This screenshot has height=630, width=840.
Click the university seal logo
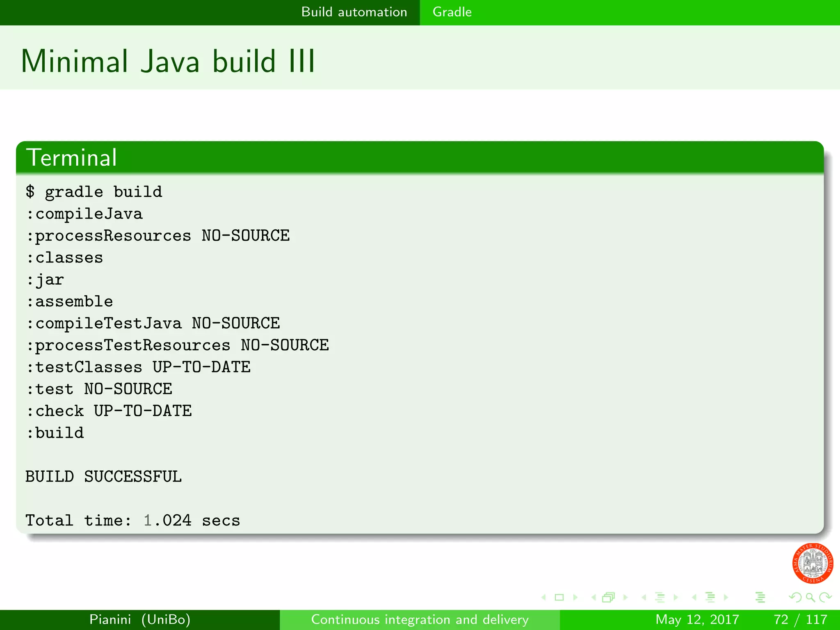pyautogui.click(x=813, y=563)
